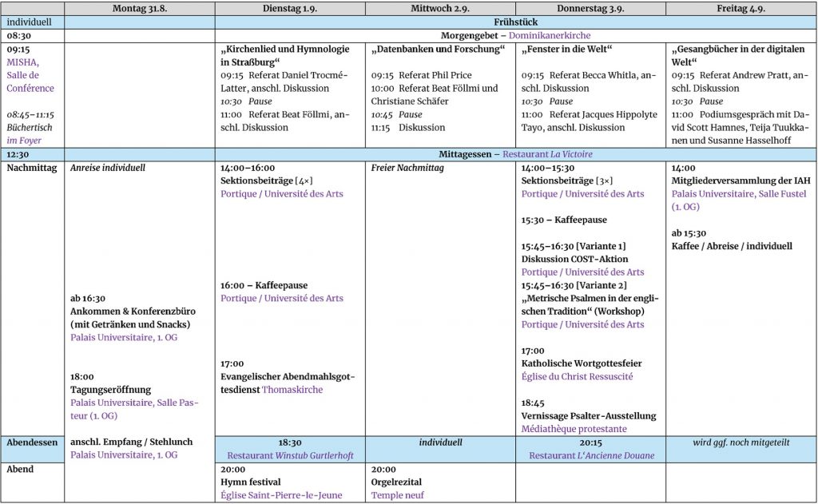Select the Freitag 4.9. column header
818x504 pixels.
741,8
